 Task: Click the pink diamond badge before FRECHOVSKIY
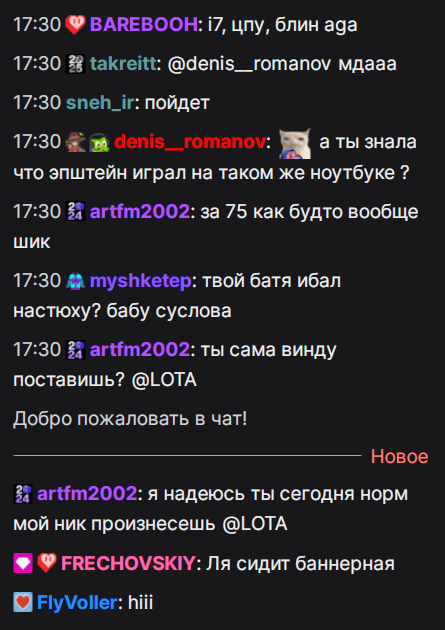click(23, 563)
